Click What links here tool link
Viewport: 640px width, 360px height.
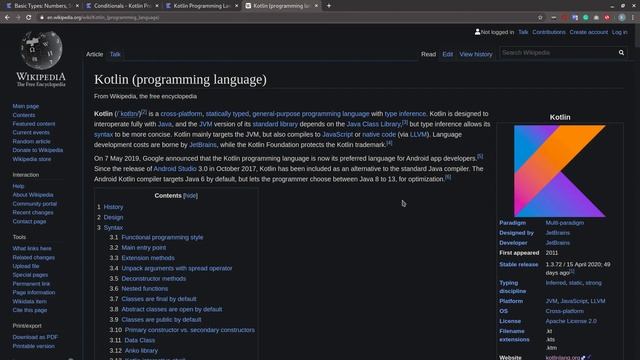(x=32, y=248)
